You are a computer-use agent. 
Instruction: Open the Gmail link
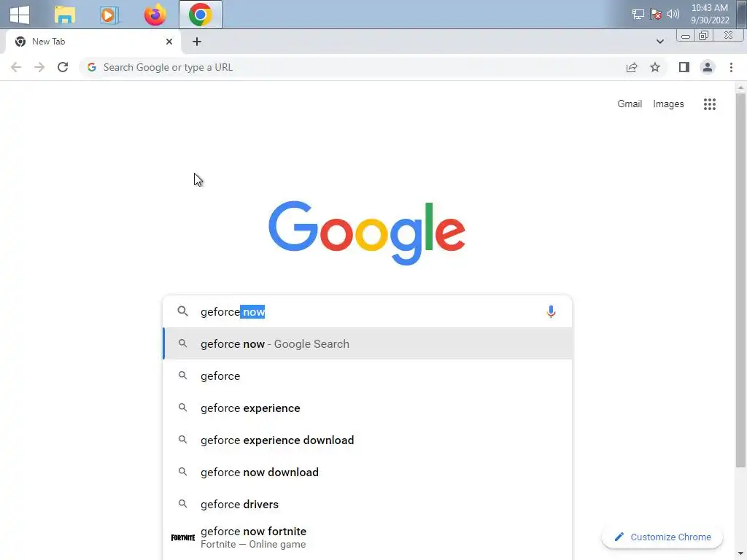pyautogui.click(x=630, y=104)
